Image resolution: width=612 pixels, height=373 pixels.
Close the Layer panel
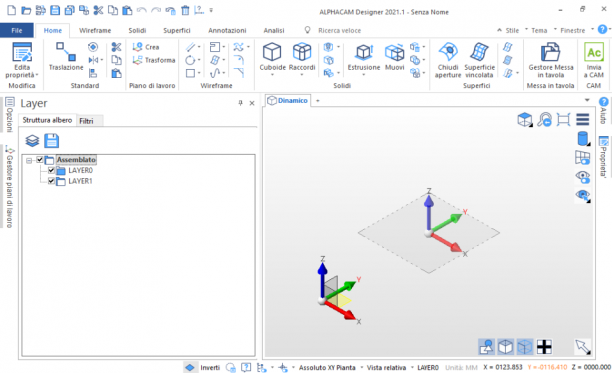(x=252, y=103)
